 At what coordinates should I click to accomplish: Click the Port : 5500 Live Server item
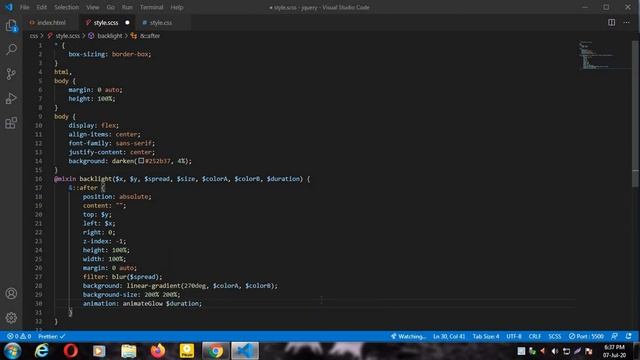[586, 336]
